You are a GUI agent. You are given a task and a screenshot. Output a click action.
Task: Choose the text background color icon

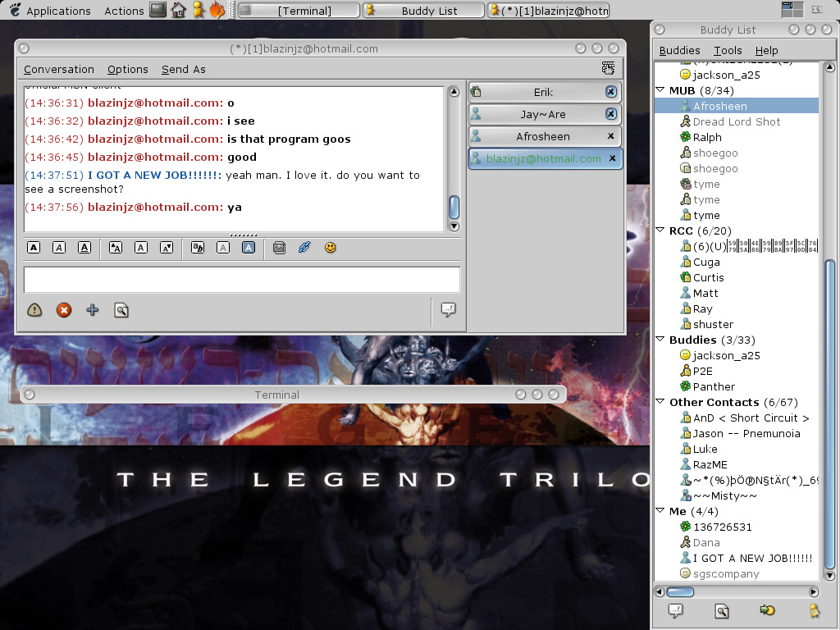(x=249, y=248)
